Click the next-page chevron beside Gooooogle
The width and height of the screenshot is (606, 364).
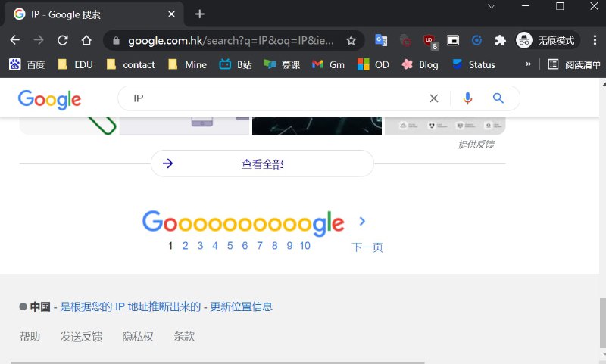[362, 221]
